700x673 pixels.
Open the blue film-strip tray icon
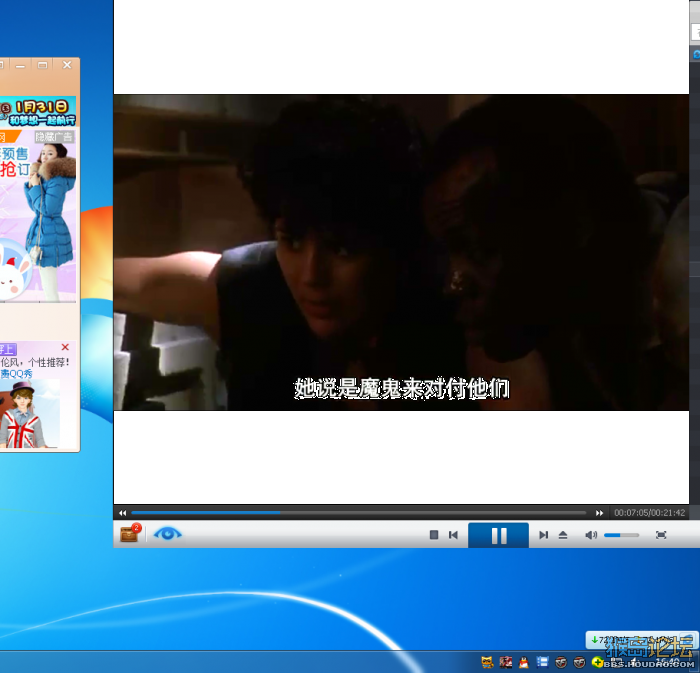542,662
